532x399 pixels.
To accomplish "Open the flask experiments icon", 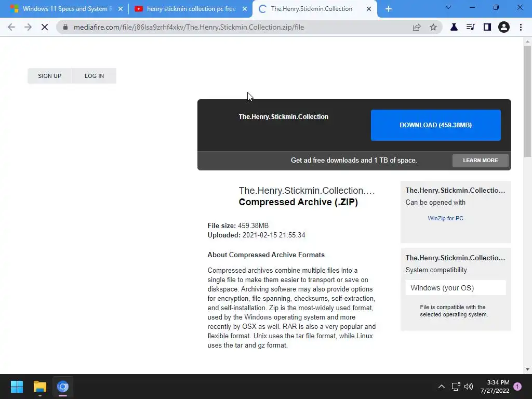I will click(454, 27).
